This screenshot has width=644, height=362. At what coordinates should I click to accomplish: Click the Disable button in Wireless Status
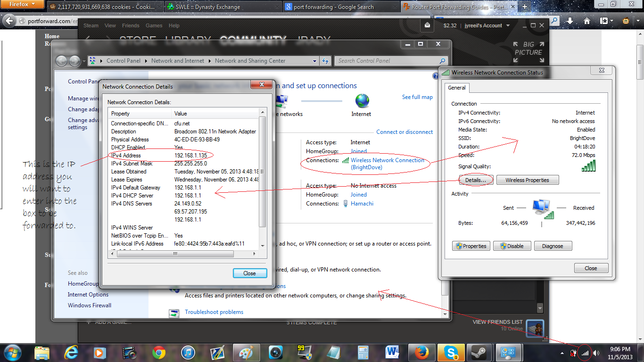tap(512, 246)
